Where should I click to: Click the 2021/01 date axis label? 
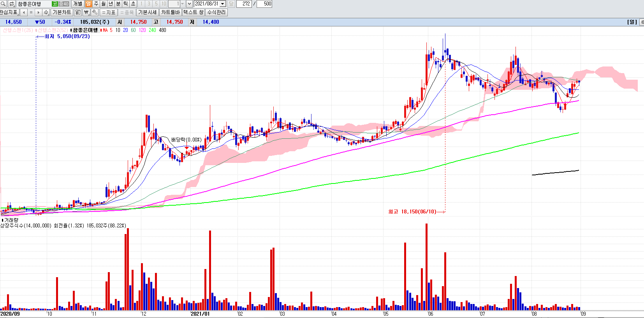click(200, 314)
